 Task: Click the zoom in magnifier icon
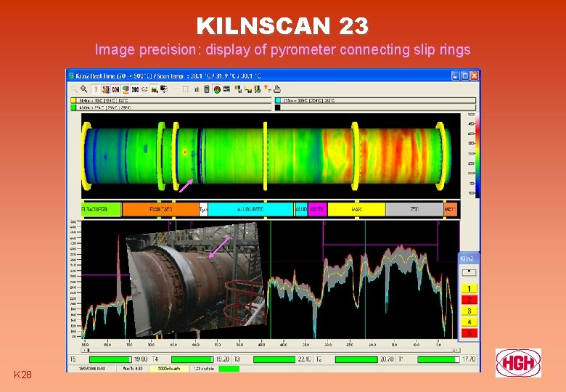[74, 89]
